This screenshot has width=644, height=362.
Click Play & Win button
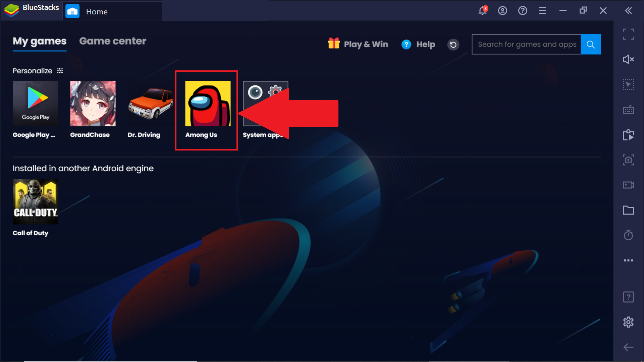(358, 44)
